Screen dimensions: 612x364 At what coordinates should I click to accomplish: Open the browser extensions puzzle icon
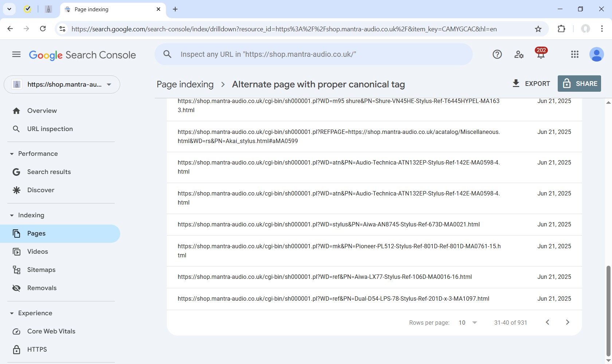[x=561, y=29]
